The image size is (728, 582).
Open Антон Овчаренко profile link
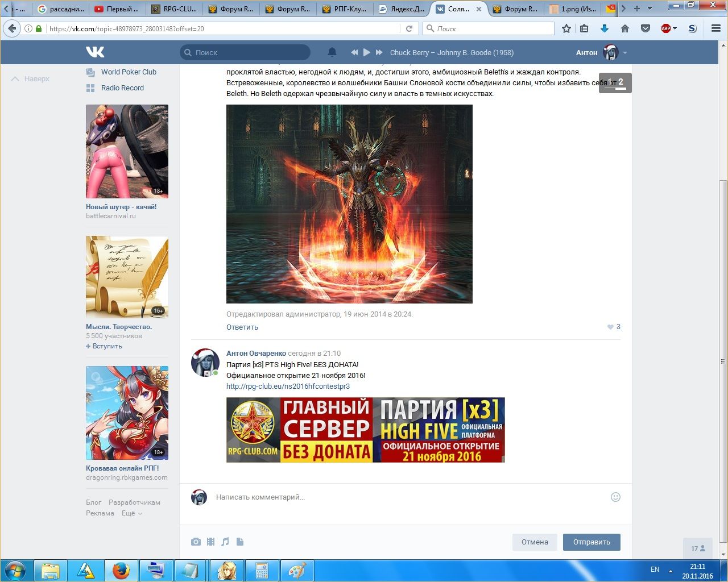256,354
